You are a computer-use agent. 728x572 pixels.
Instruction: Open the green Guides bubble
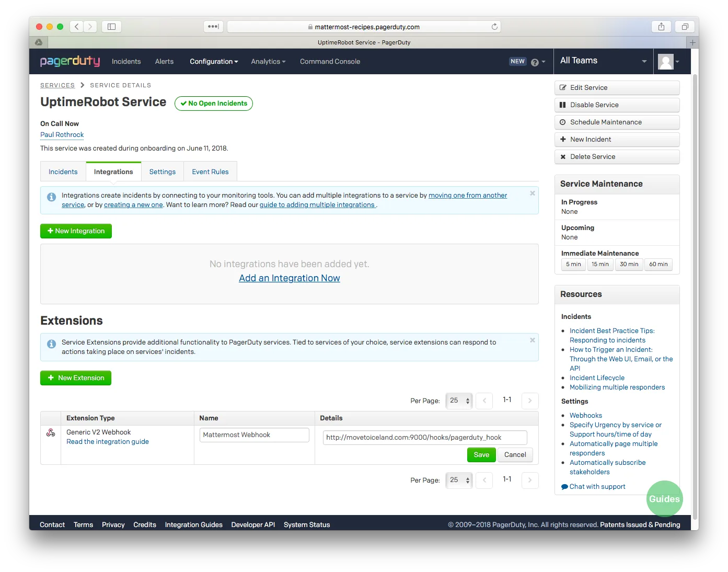tap(664, 499)
